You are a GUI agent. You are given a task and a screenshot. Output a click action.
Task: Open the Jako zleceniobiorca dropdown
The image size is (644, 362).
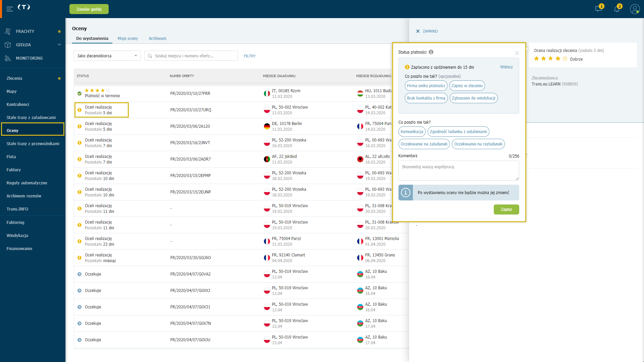107,56
